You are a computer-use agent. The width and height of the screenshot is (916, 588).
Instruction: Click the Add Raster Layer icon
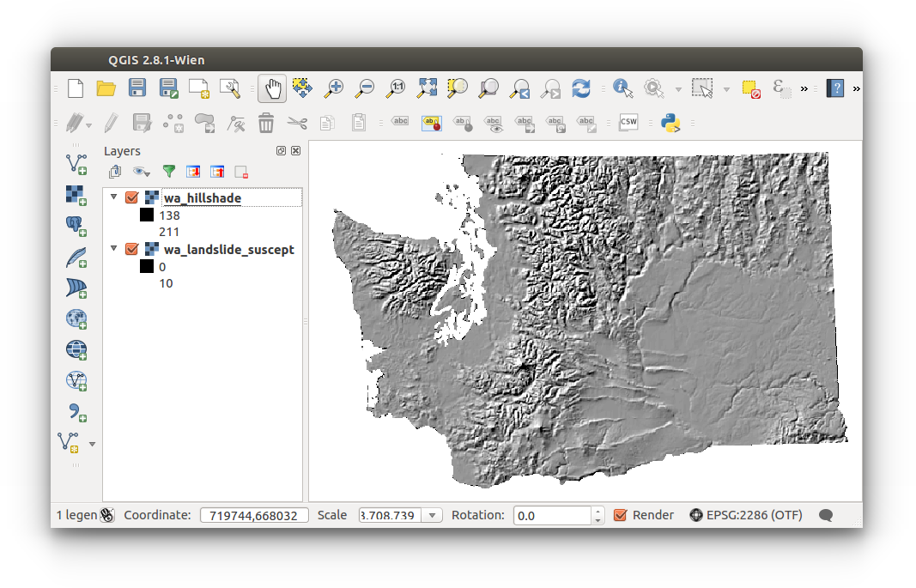point(76,196)
